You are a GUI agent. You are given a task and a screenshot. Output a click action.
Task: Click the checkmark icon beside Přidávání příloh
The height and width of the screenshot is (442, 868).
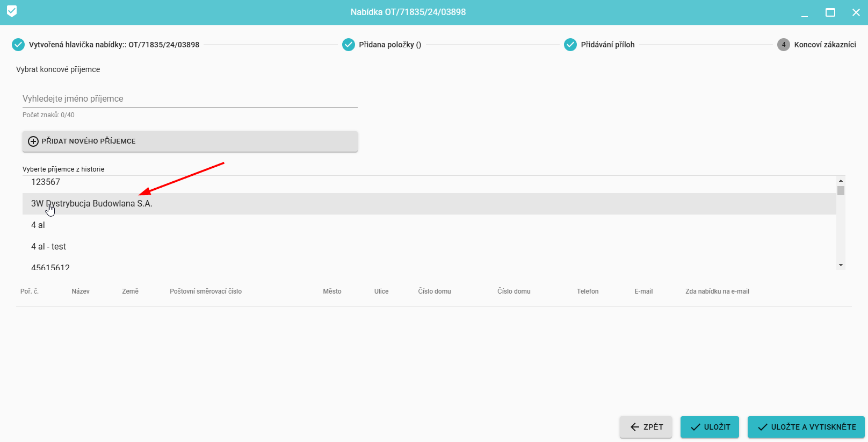pyautogui.click(x=570, y=45)
